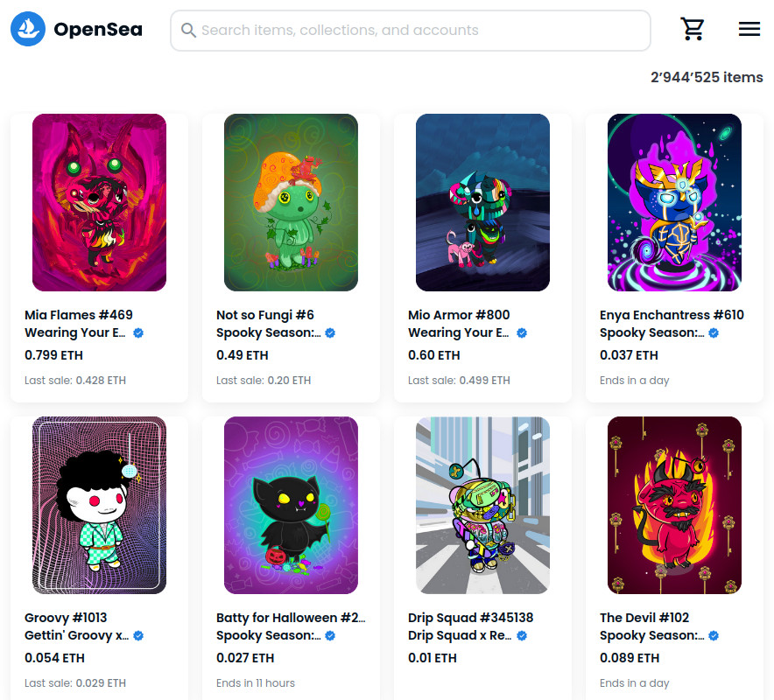Open the shopping cart icon

(692, 29)
